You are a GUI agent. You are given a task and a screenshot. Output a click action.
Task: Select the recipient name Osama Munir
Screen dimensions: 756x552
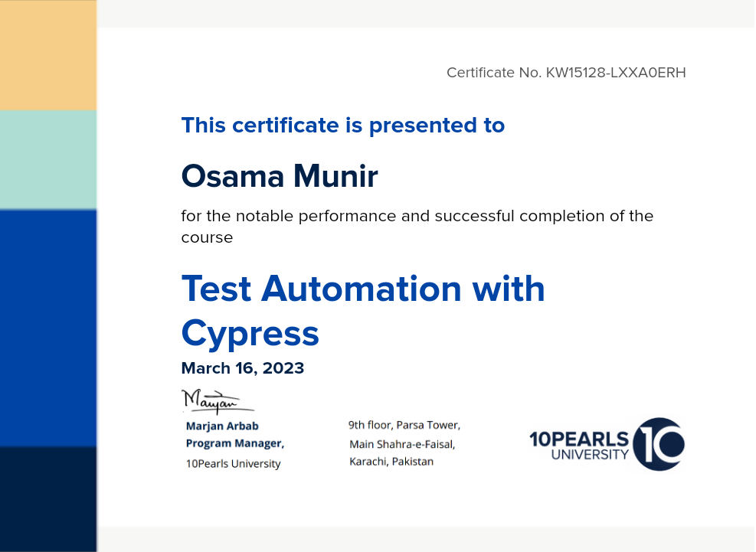point(280,177)
